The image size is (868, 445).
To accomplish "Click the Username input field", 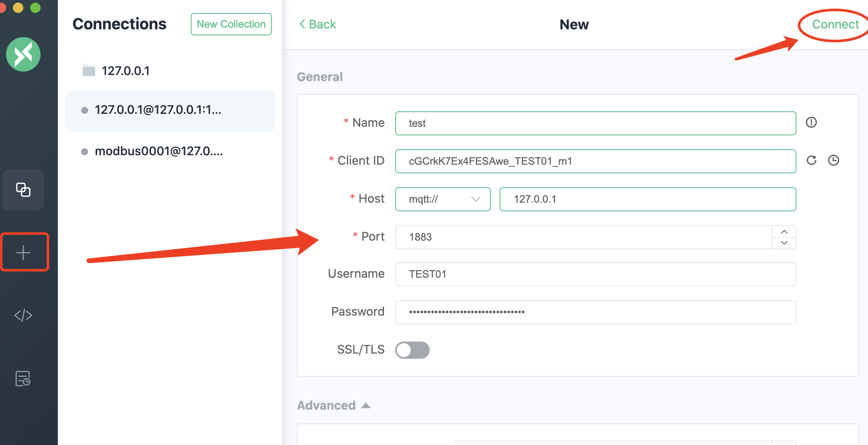I will (x=595, y=274).
